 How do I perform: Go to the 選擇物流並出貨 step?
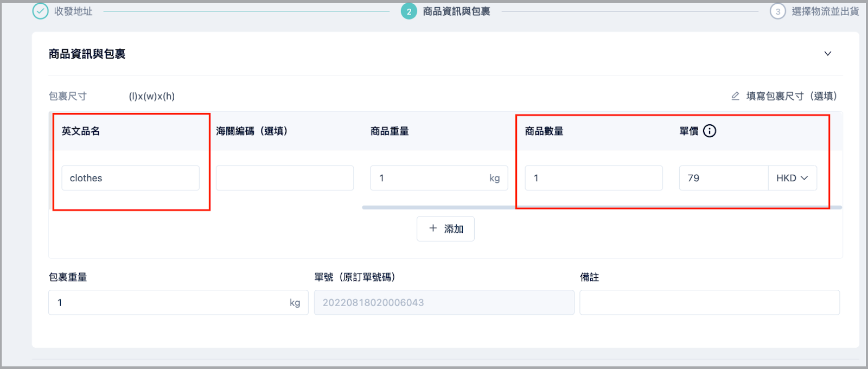pyautogui.click(x=825, y=11)
